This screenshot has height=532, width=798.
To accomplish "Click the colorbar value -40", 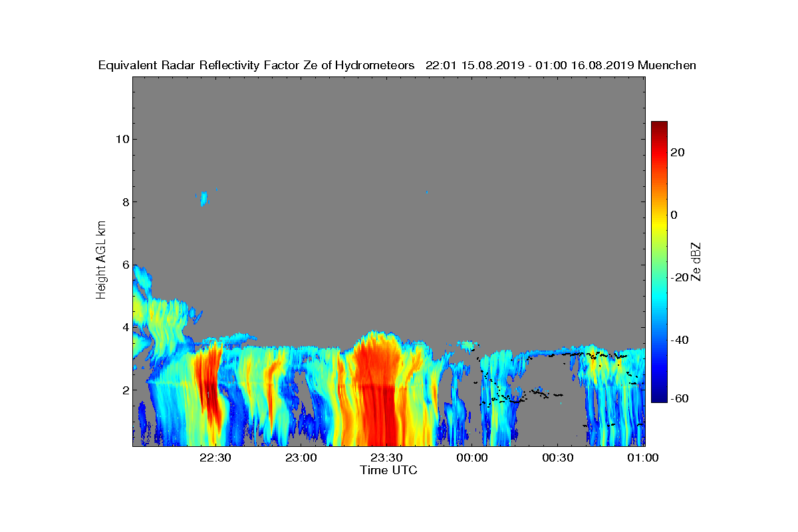I will coord(680,340).
